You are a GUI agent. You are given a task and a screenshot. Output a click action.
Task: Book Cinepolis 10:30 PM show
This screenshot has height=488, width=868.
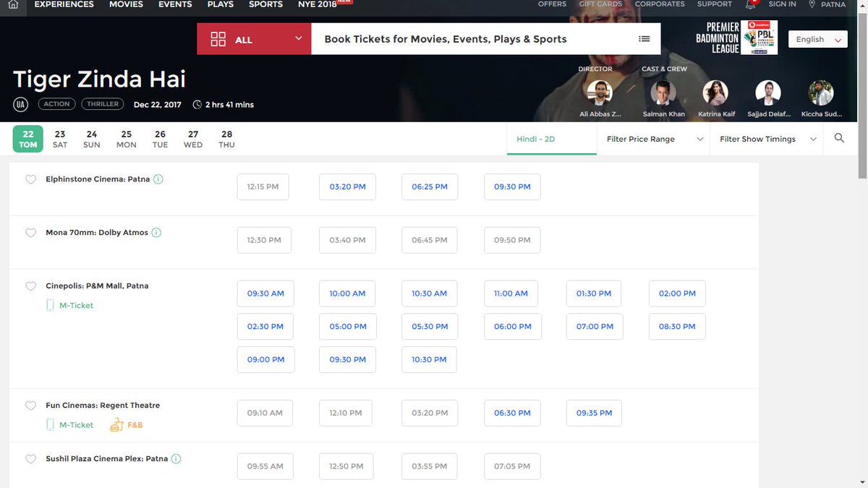coord(430,359)
